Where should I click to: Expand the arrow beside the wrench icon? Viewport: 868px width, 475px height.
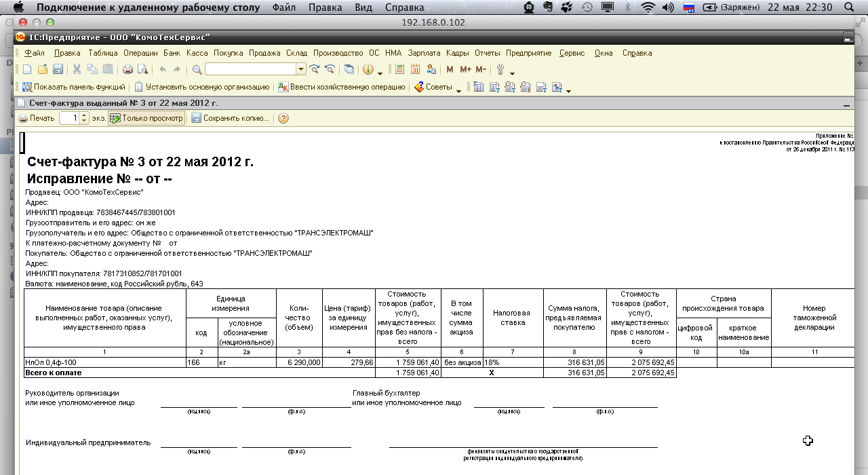click(512, 73)
